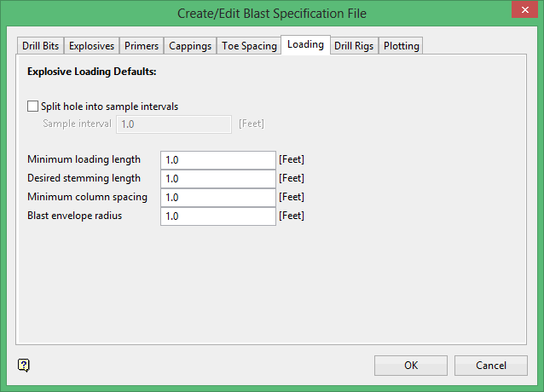Click the Minimum loading length field
544x392 pixels.
click(217, 160)
